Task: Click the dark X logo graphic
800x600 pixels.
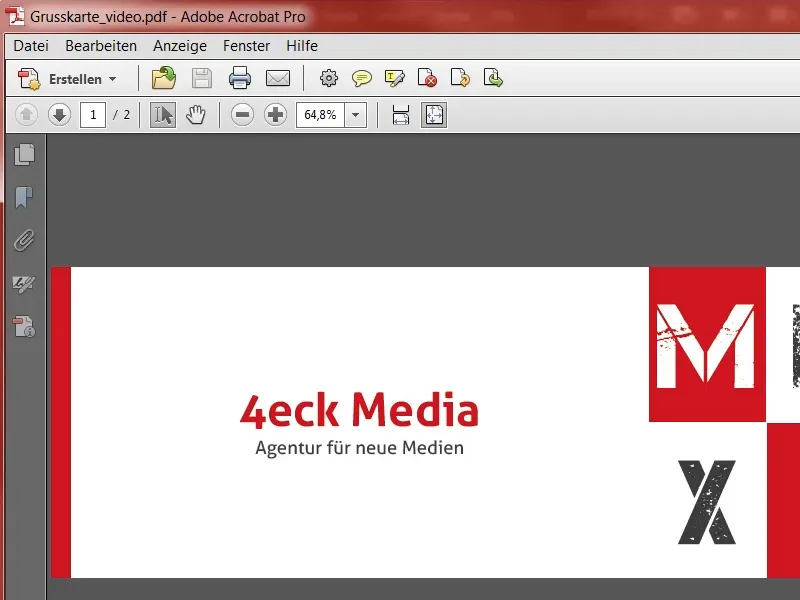Action: (707, 502)
